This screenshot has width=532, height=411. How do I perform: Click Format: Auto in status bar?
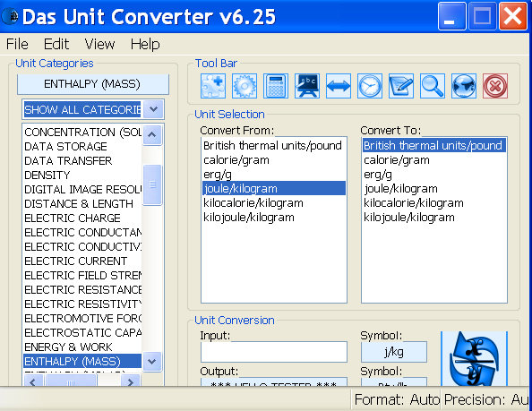tap(397, 399)
